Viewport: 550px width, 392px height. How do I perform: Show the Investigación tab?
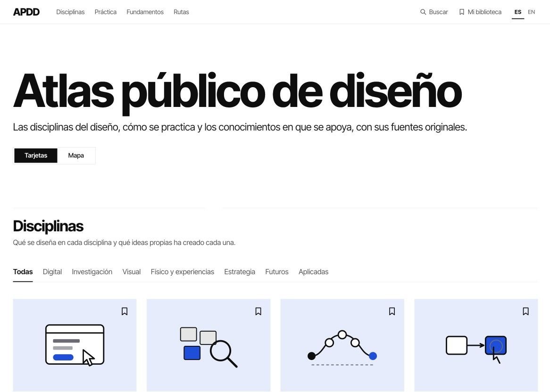pyautogui.click(x=92, y=272)
